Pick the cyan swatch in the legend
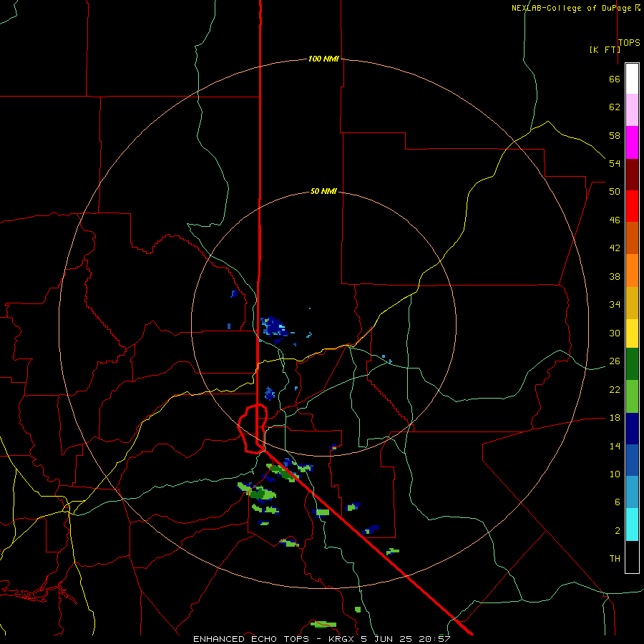The height and width of the screenshot is (644, 644). pos(632,525)
